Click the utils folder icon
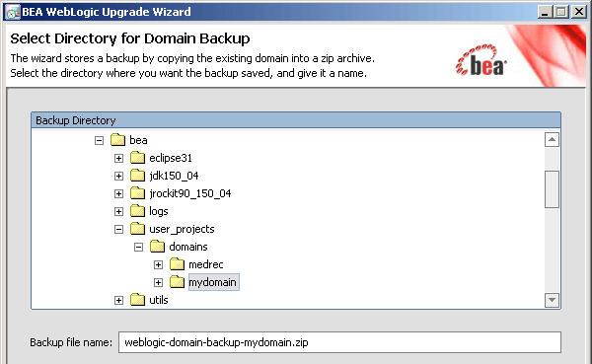Image resolution: width=592 pixels, height=364 pixels. pos(137,300)
